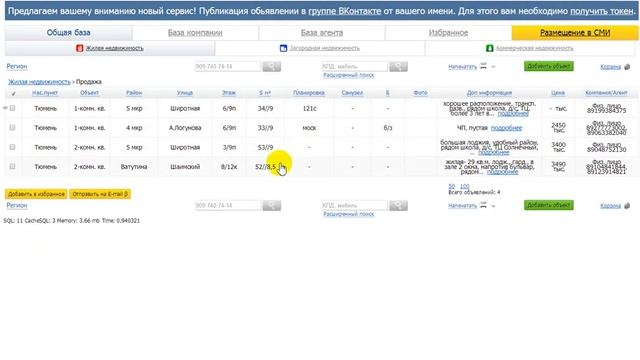Open print options dropdown arrow below the table
The width and height of the screenshot is (640, 360).
493,206
